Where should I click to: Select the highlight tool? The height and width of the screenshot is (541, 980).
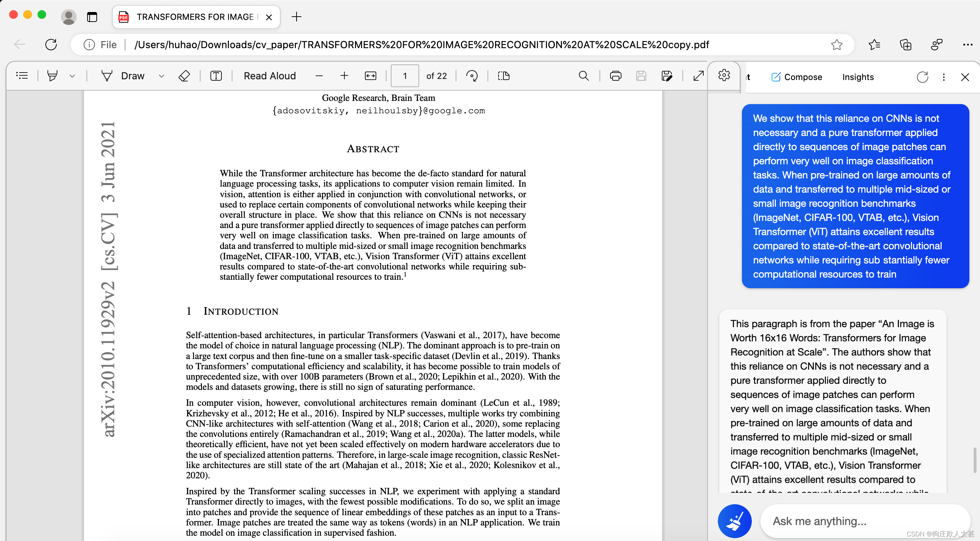click(52, 76)
